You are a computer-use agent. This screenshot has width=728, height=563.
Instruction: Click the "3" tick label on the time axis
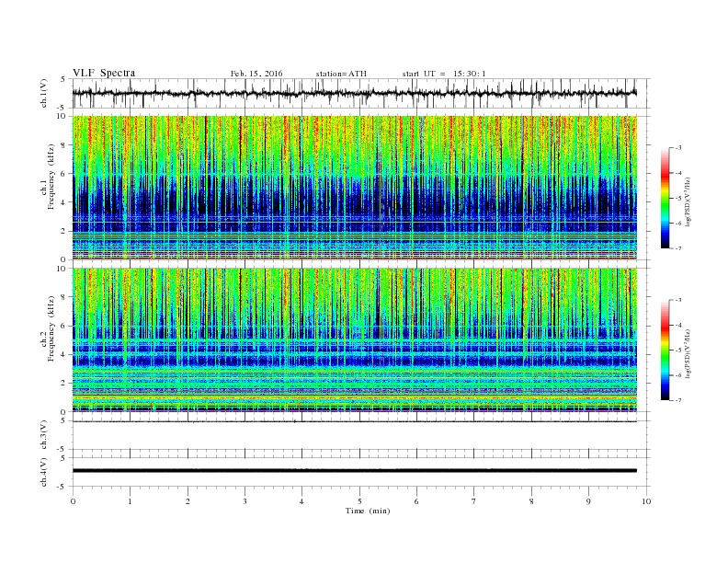tap(245, 501)
